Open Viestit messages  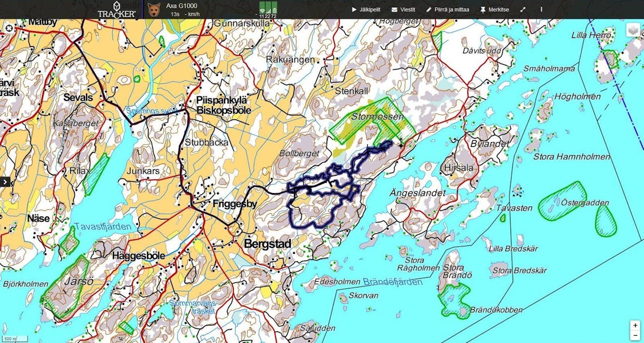click(403, 9)
